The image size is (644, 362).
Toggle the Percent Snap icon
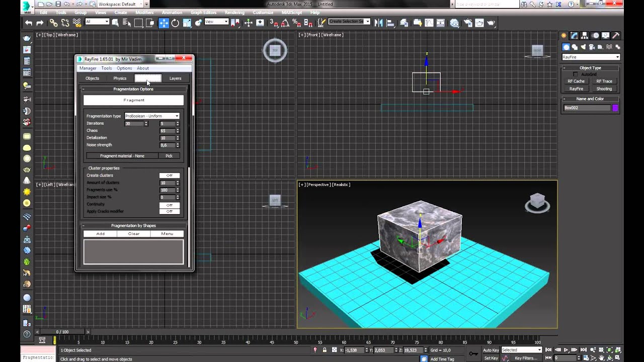297,23
